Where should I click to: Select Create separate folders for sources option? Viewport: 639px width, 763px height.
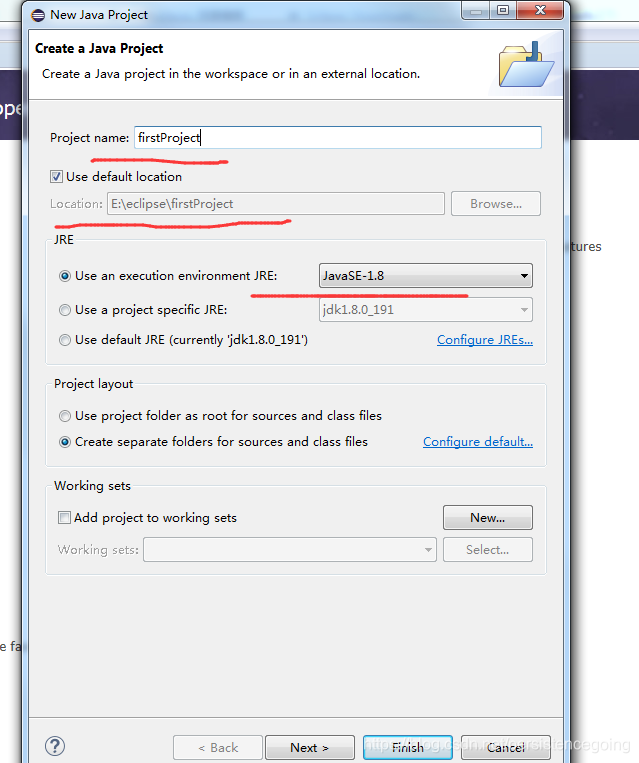pyautogui.click(x=65, y=442)
